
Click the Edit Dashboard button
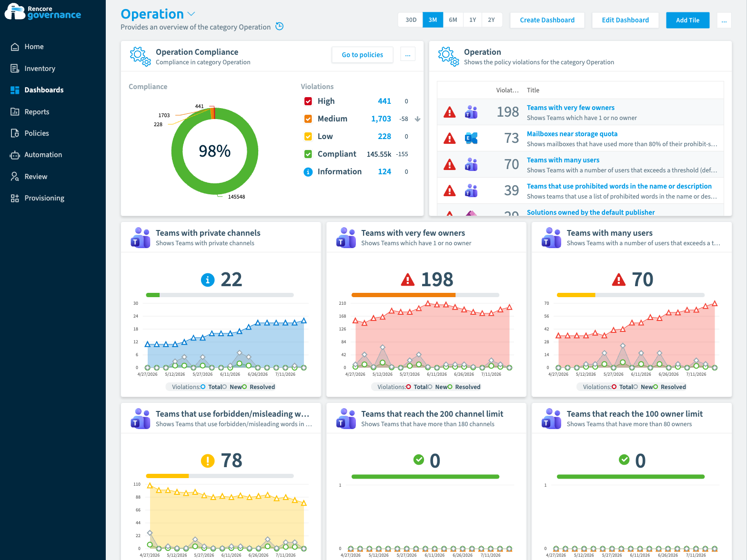(x=625, y=20)
